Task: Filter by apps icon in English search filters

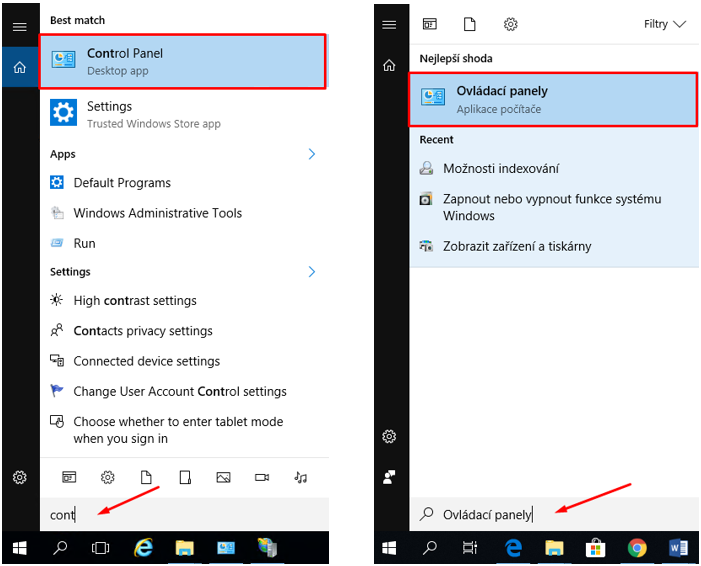Action: [69, 477]
